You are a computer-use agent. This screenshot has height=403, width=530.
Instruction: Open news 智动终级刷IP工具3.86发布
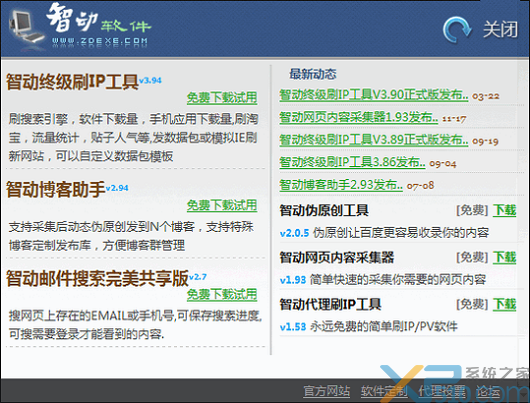[x=352, y=163]
